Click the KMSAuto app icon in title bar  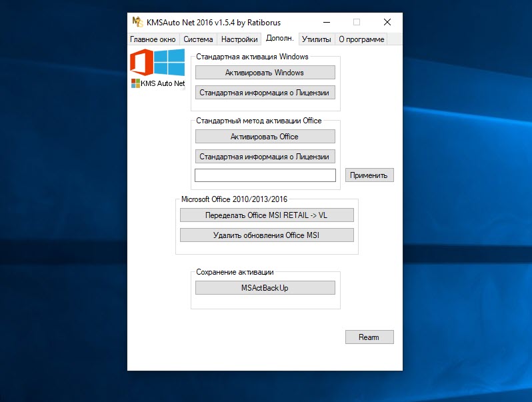138,21
